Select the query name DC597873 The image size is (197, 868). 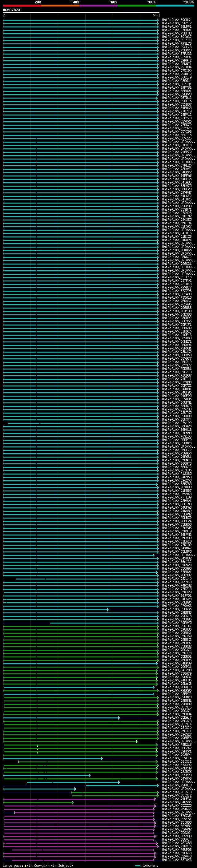click(11, 10)
